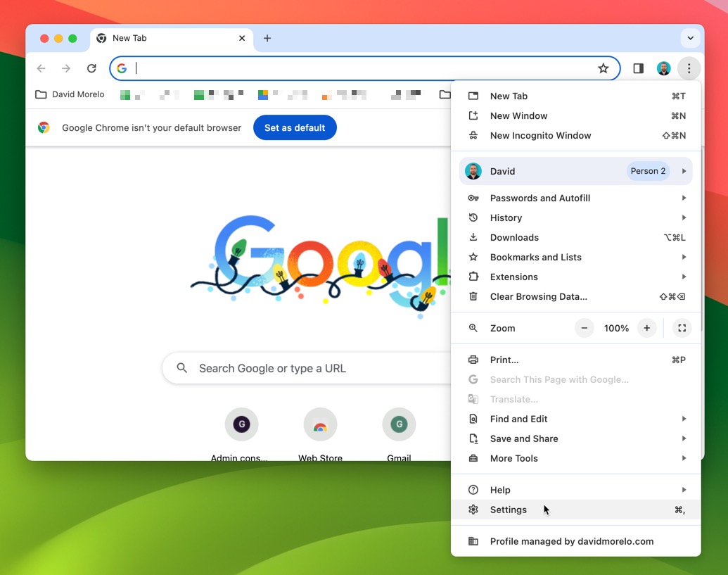The width and height of the screenshot is (728, 575).
Task: Click the reload page icon
Action: [91, 68]
